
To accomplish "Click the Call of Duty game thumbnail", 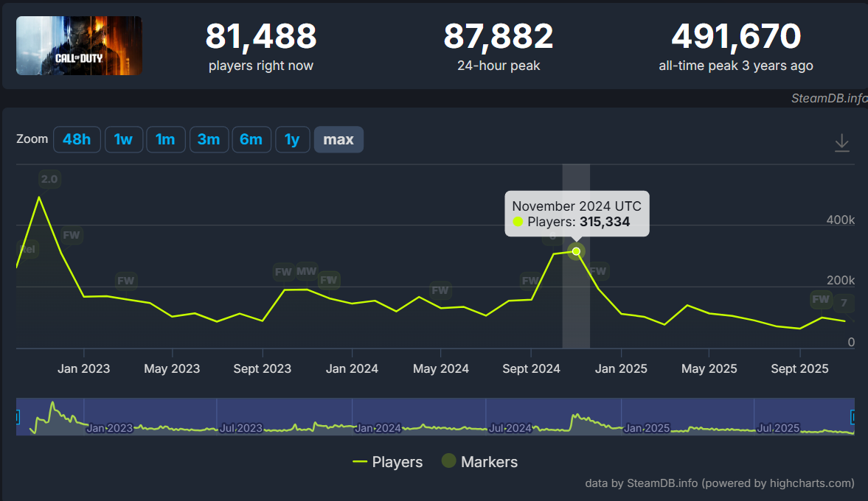I will [x=79, y=46].
